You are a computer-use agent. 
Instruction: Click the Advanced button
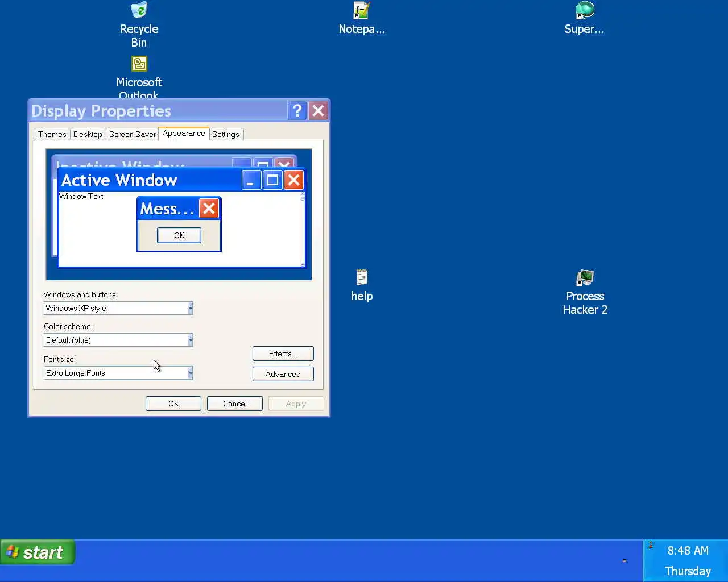(x=283, y=374)
